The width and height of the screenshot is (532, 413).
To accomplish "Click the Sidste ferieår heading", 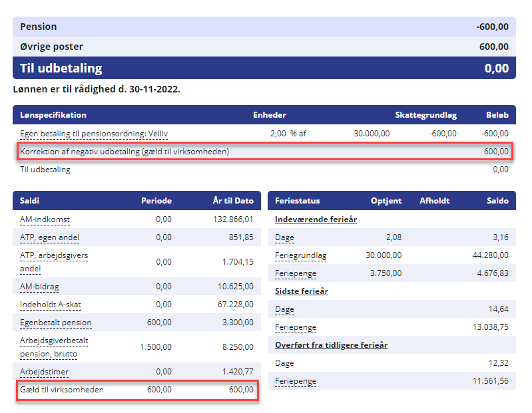I will tap(301, 291).
